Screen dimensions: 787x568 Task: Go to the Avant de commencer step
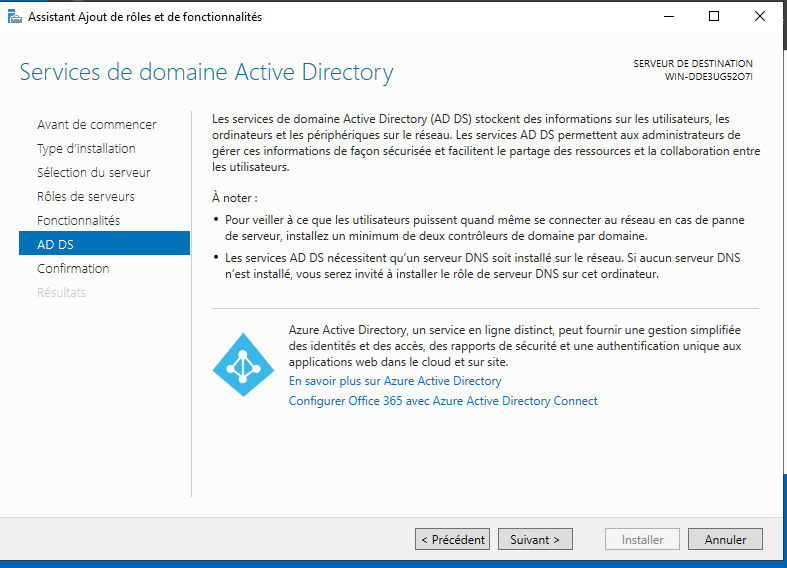pyautogui.click(x=97, y=124)
